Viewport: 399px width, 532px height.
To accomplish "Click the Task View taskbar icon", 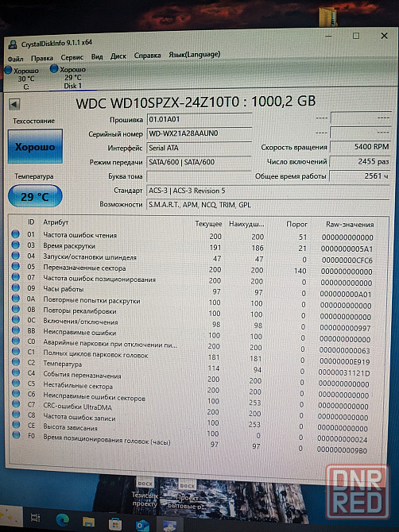I will 35,518.
